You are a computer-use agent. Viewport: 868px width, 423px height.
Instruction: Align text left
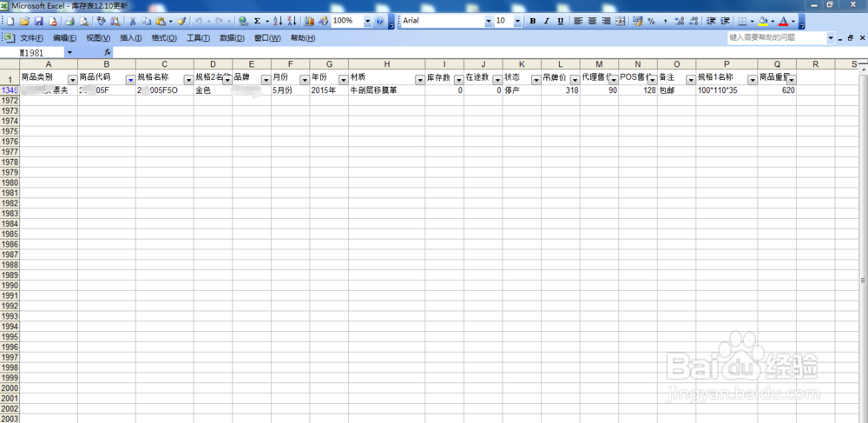pos(578,21)
